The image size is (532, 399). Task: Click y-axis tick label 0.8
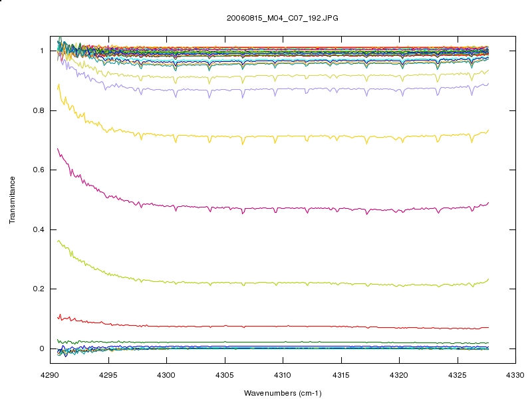[39, 110]
